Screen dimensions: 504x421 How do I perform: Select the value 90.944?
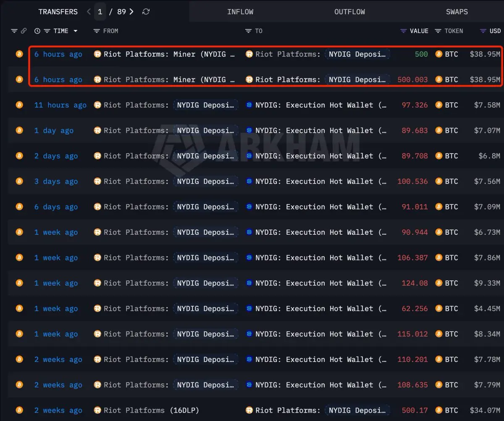pyautogui.click(x=415, y=232)
